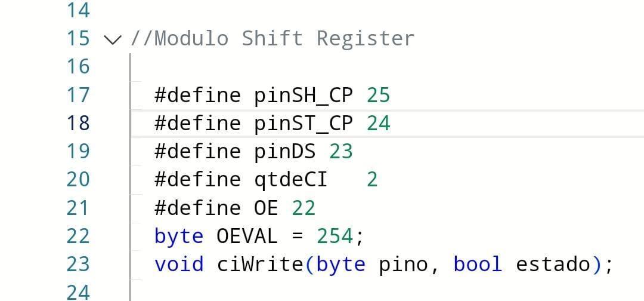
Task: Click the value 23 after pinDS
Action: (341, 152)
